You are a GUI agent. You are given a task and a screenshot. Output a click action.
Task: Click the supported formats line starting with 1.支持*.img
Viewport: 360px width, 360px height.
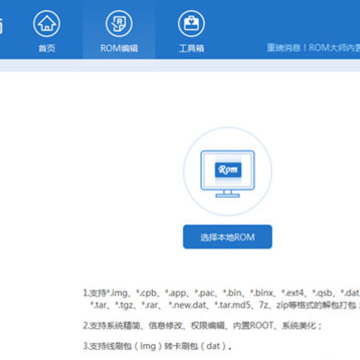coord(221,293)
